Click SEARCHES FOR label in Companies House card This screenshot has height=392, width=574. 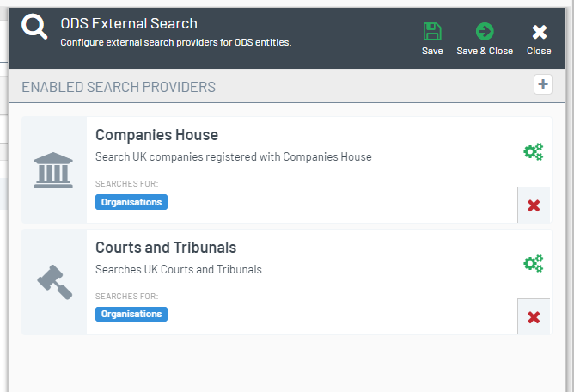pyautogui.click(x=126, y=184)
